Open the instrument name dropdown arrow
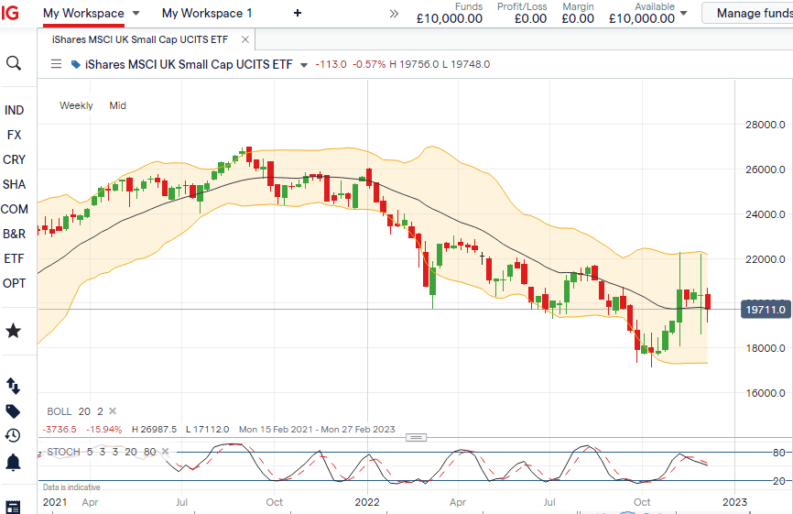793x514 pixels. coord(304,65)
